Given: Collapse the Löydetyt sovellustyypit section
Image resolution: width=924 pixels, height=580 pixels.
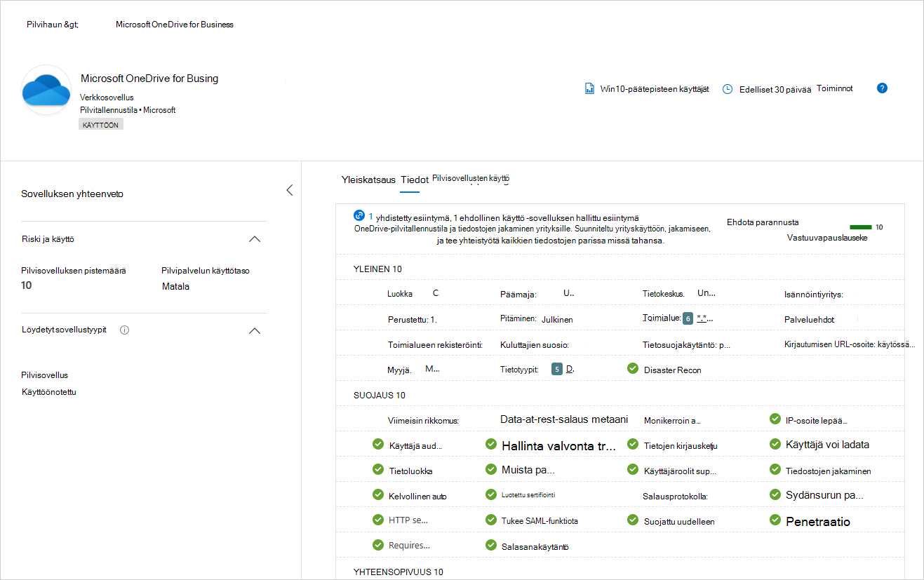Looking at the screenshot, I should pos(255,330).
